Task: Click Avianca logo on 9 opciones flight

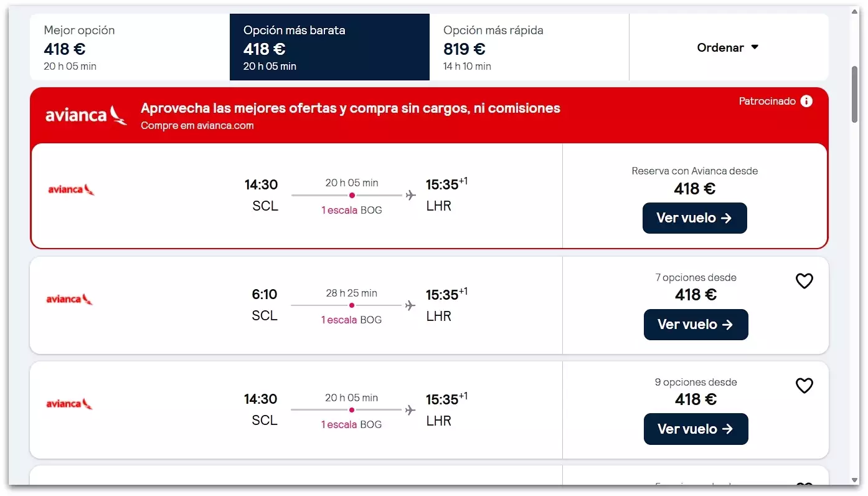Action: point(70,404)
